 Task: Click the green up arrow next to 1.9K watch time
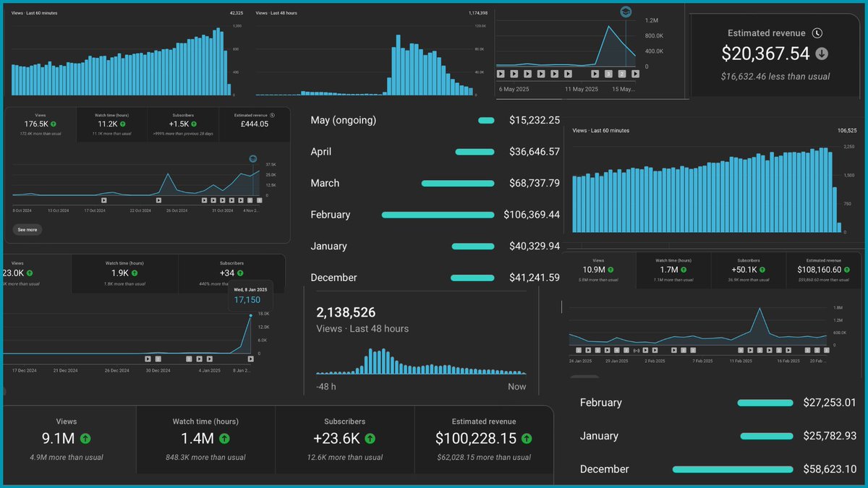point(134,273)
